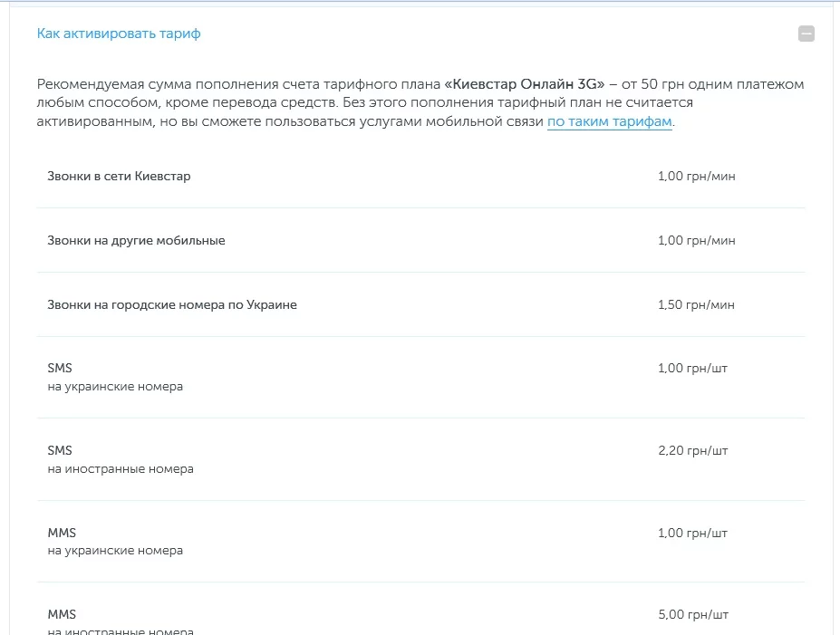Click the 1,50 грн/мин landline call price
The image size is (840, 635).
[696, 304]
